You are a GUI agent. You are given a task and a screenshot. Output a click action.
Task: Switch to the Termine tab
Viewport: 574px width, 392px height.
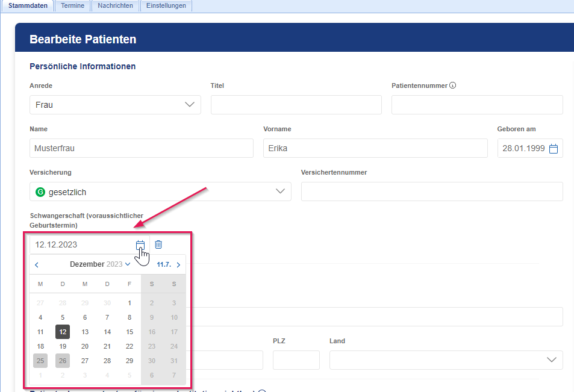(x=72, y=5)
